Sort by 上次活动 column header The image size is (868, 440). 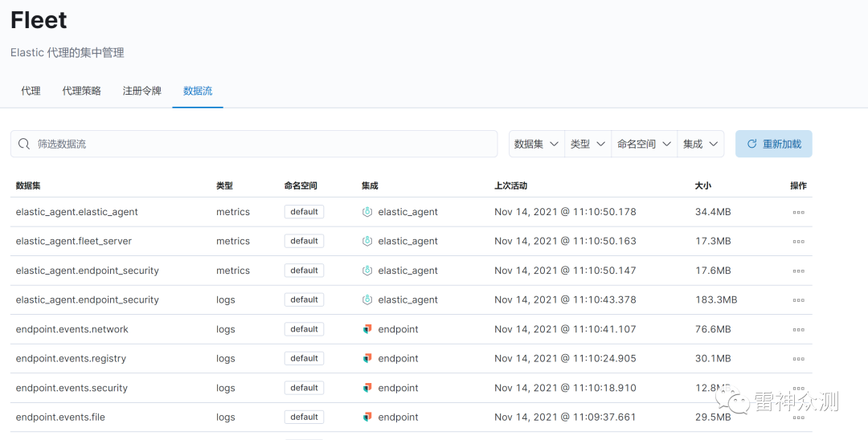point(510,185)
